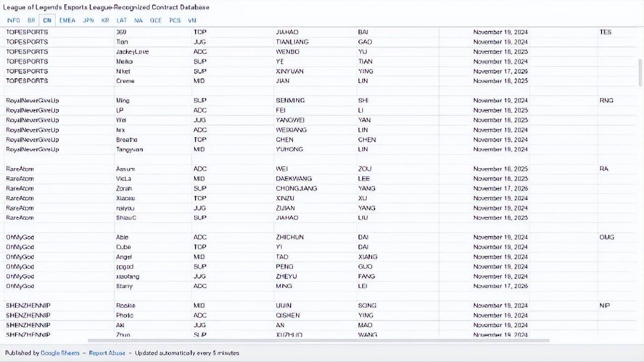Image resolution: width=644 pixels, height=362 pixels.
Task: Select the ShiauC player cell
Action: (x=126, y=218)
